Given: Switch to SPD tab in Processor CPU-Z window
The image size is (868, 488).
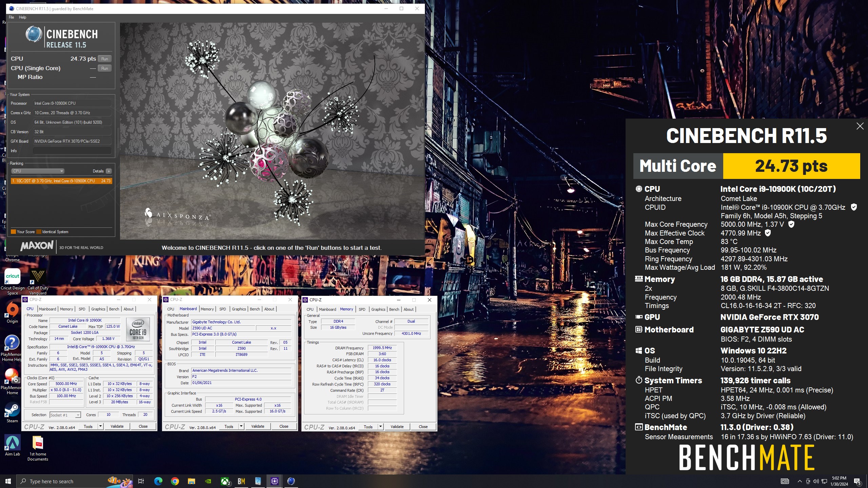Looking at the screenshot, I should pyautogui.click(x=82, y=309).
